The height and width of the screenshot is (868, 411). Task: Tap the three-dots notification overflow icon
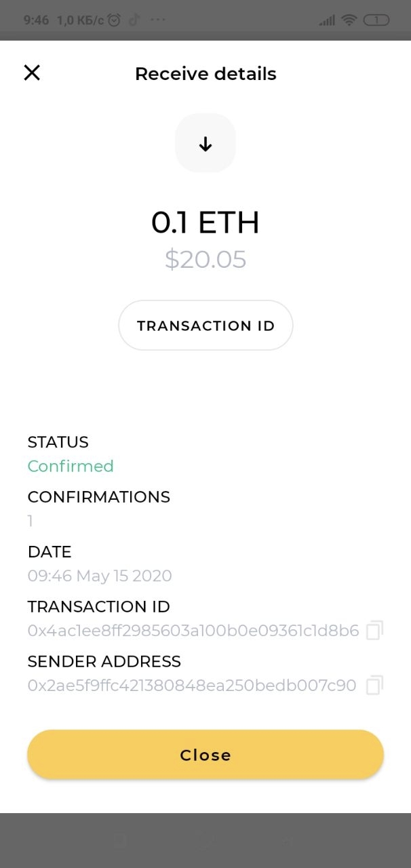157,20
